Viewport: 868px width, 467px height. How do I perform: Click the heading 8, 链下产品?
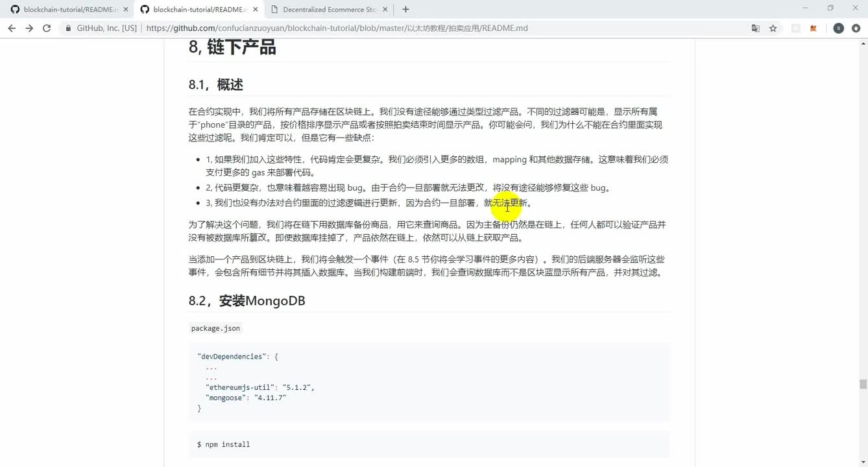(232, 47)
